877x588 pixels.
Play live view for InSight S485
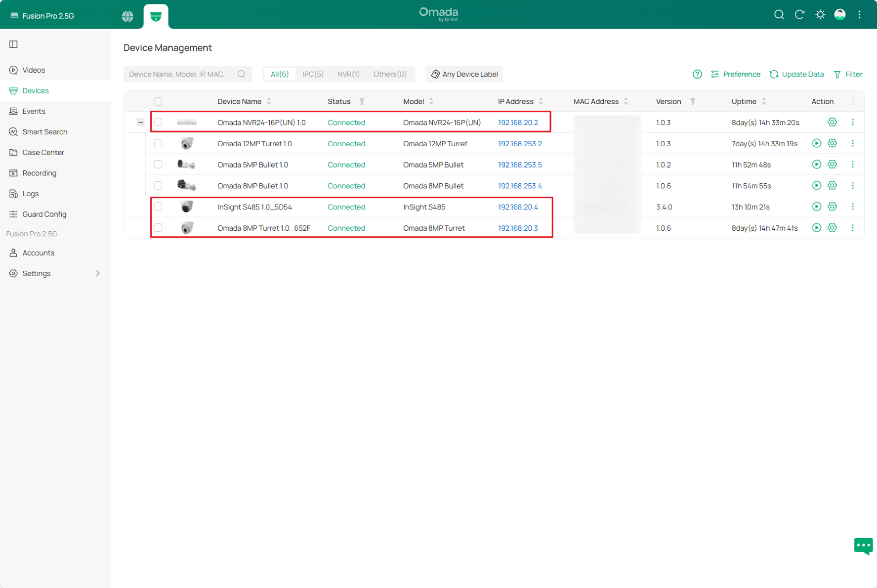[x=817, y=207]
